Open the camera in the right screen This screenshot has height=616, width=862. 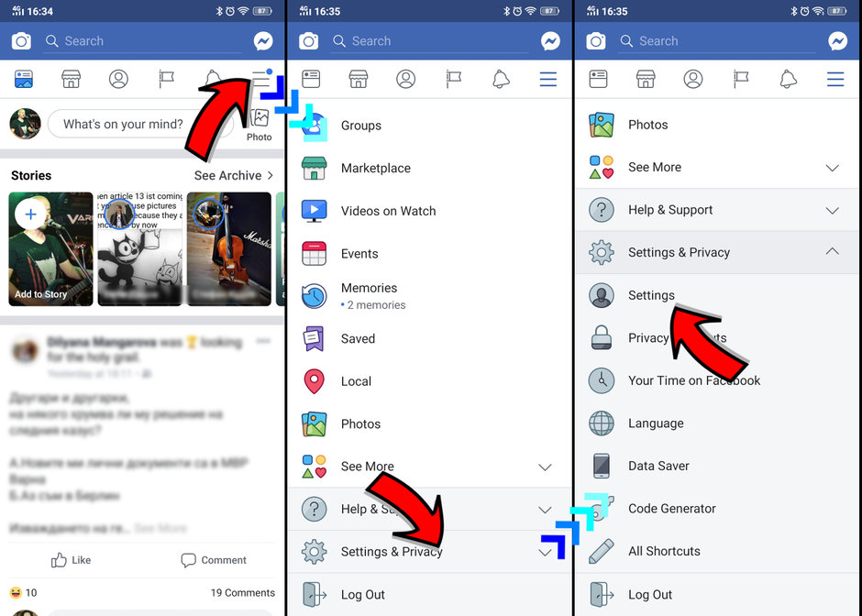click(x=596, y=41)
